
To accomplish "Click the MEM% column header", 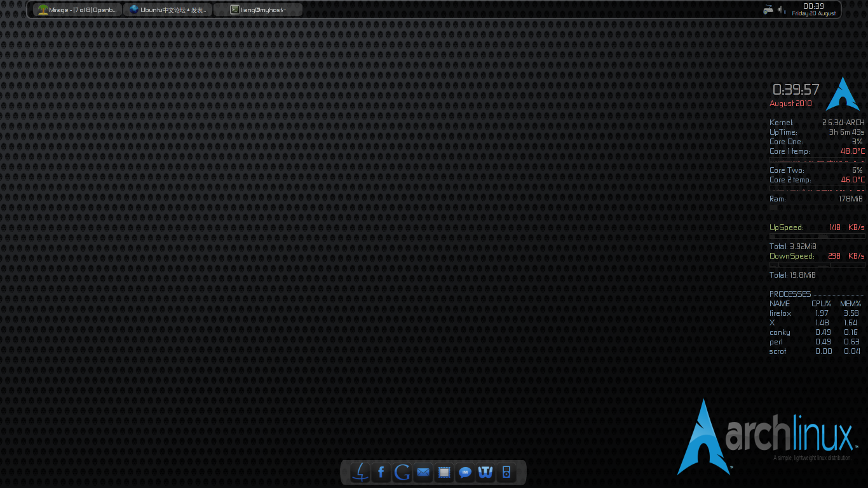I will tap(850, 304).
